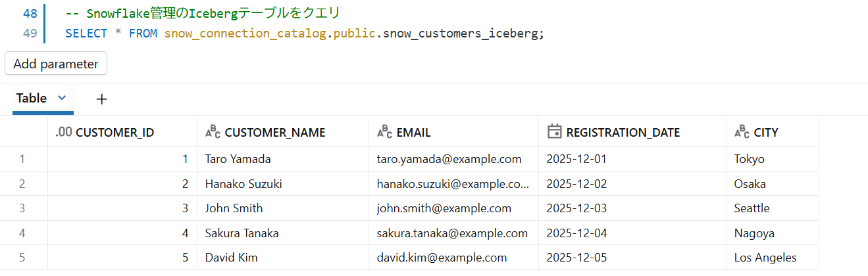Click the decimal type icon beside CUSTOMER_ID
The height and width of the screenshot is (276, 868).
tap(64, 132)
